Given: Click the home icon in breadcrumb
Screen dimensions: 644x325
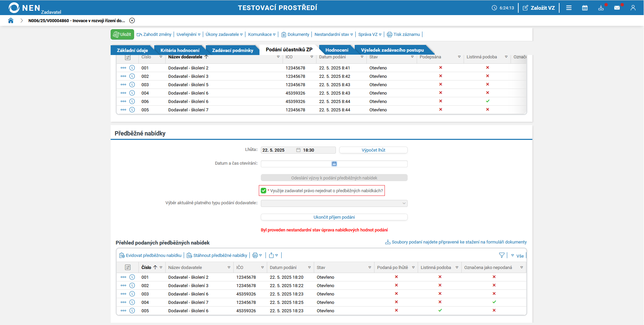Looking at the screenshot, I should point(11,20).
